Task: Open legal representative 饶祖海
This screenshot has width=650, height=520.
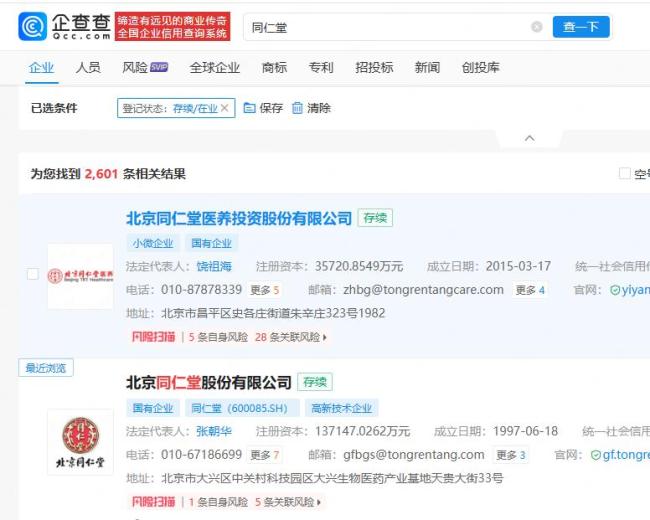Action: (214, 266)
